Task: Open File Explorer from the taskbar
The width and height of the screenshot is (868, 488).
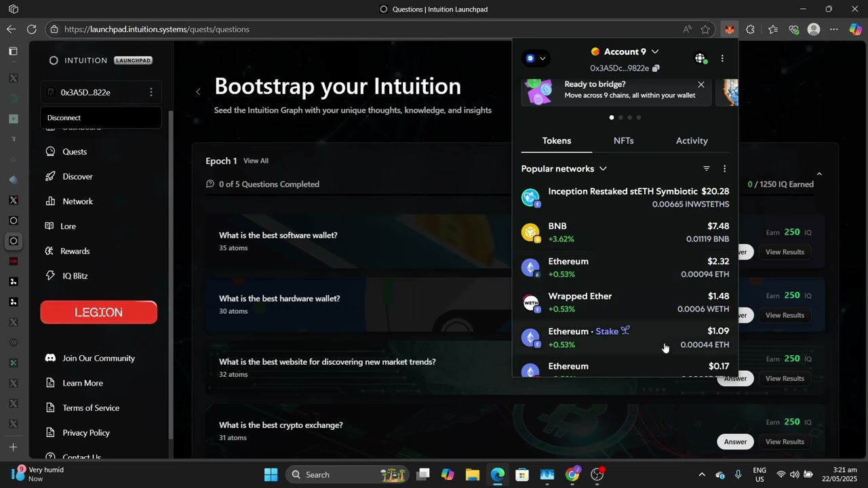Action: coord(473,474)
